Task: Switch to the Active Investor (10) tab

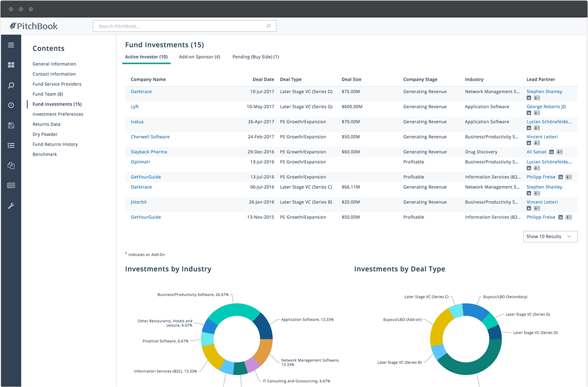Action: pyautogui.click(x=146, y=57)
